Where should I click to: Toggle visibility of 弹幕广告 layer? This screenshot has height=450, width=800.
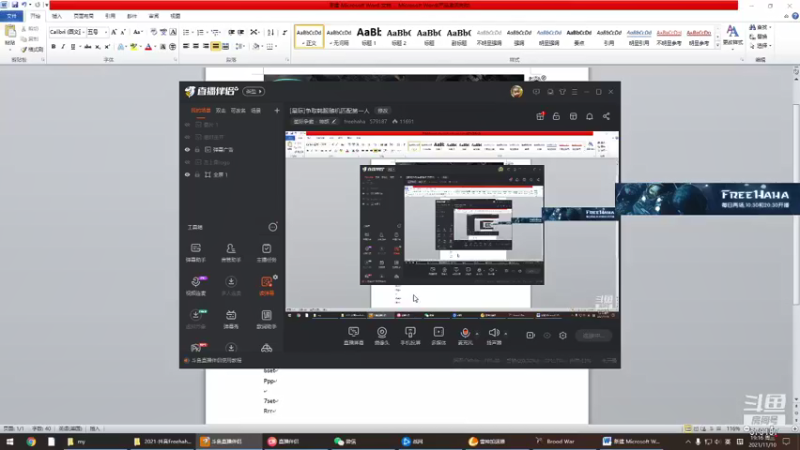pyautogui.click(x=187, y=149)
